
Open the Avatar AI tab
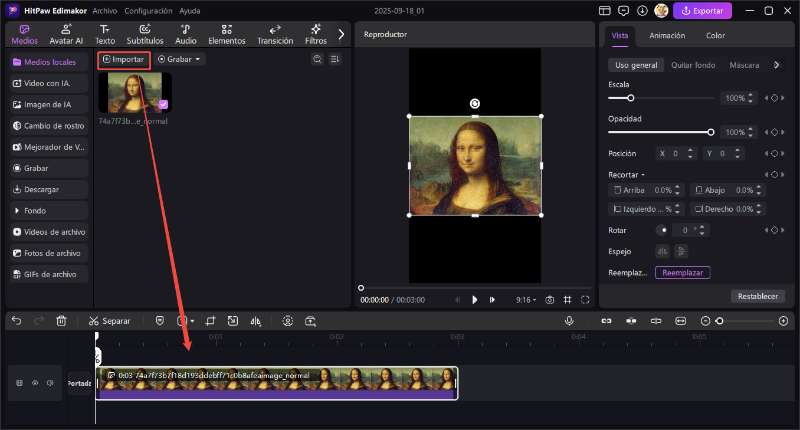coord(66,35)
